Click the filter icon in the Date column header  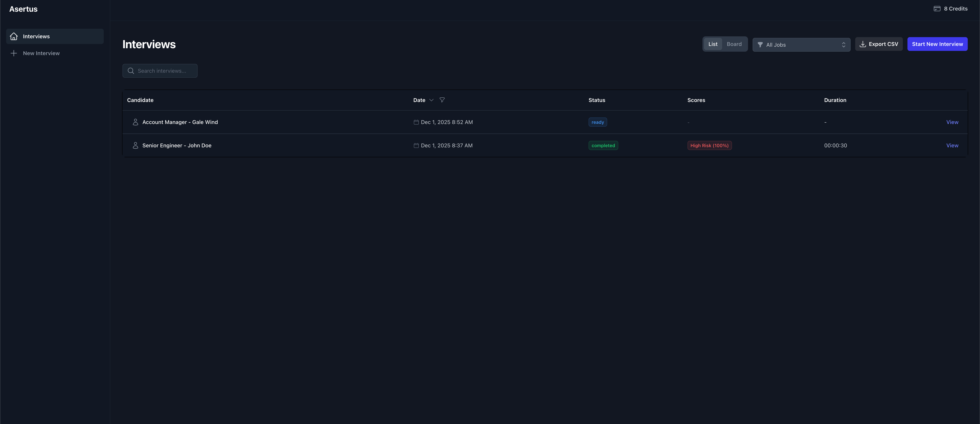(442, 100)
